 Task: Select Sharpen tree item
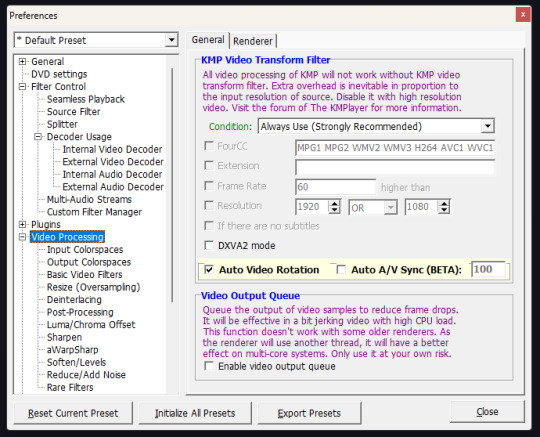pyautogui.click(x=64, y=337)
